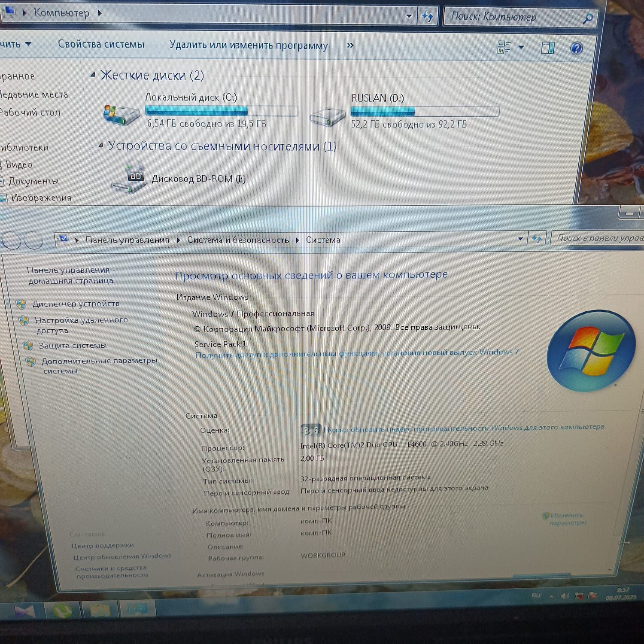Click the help question mark icon in Computer window

[576, 48]
